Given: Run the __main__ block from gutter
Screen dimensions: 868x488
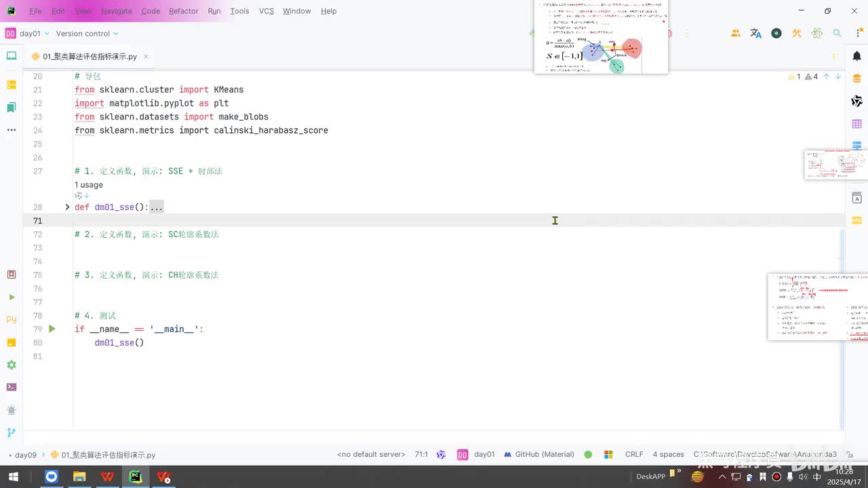Looking at the screenshot, I should click(x=52, y=329).
